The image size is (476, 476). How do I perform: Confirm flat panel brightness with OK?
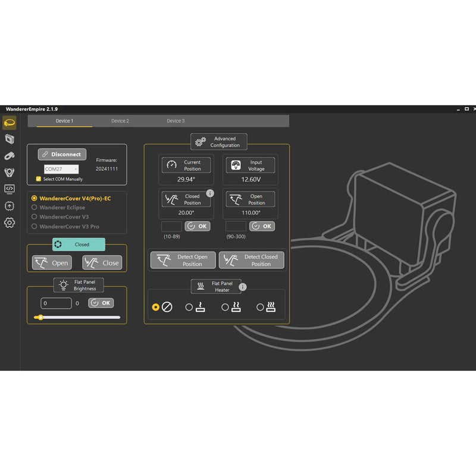(x=101, y=303)
